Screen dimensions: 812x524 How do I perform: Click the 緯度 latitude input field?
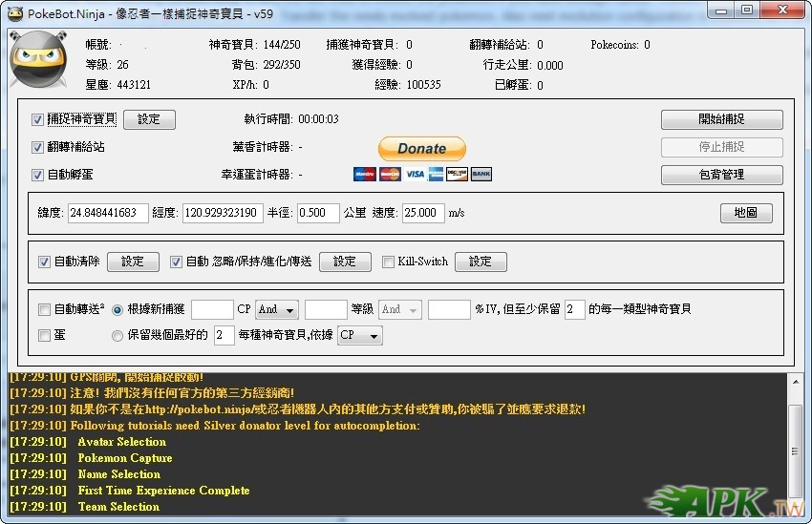[x=108, y=213]
